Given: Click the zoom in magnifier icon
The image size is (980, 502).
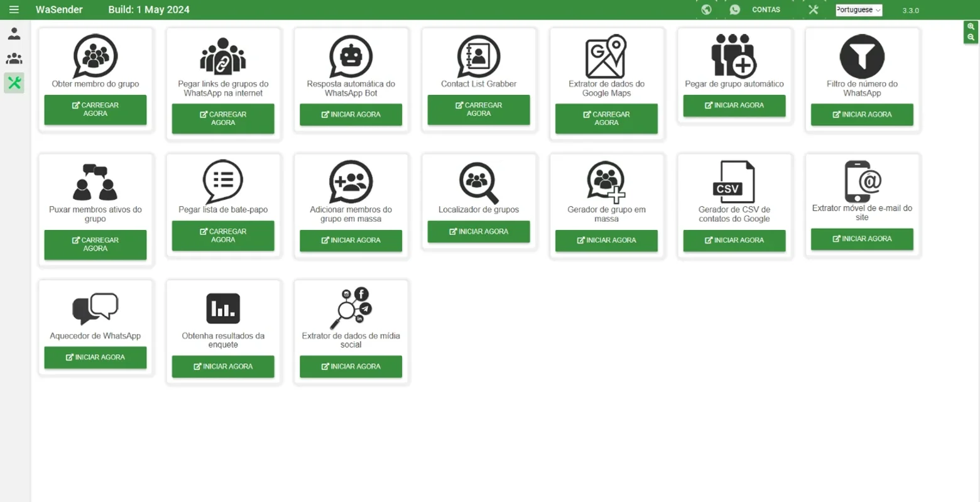Looking at the screenshot, I should [971, 27].
